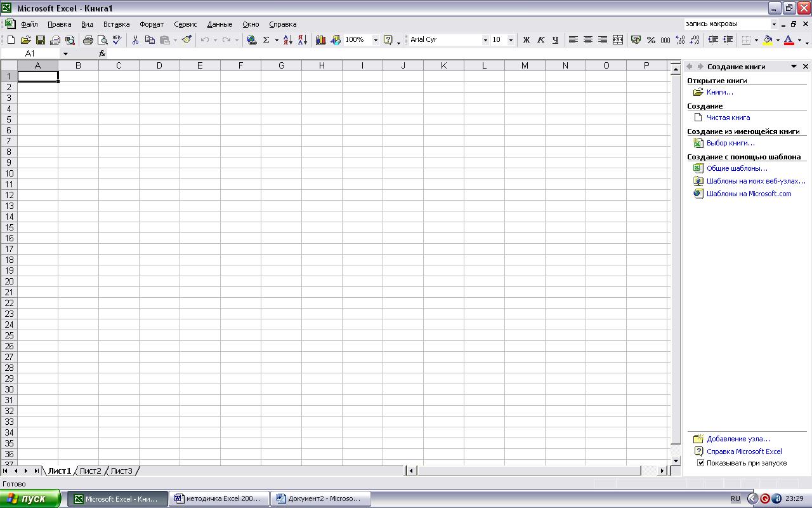Apply the red font color button
This screenshot has width=812, height=508.
tap(789, 39)
